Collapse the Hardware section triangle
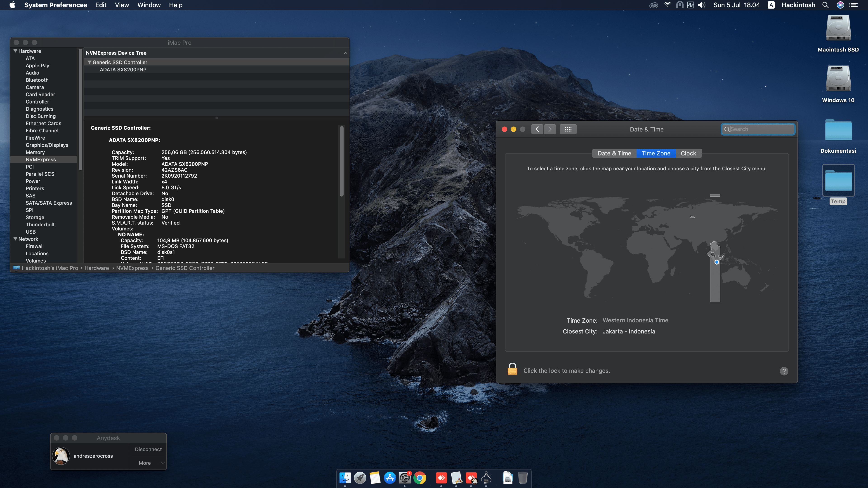868x488 pixels. pyautogui.click(x=15, y=51)
